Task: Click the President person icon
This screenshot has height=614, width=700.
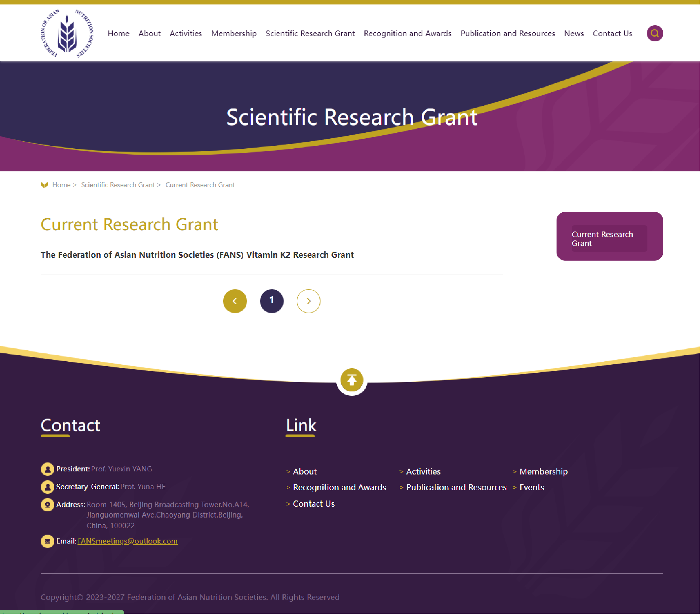Action: [48, 469]
